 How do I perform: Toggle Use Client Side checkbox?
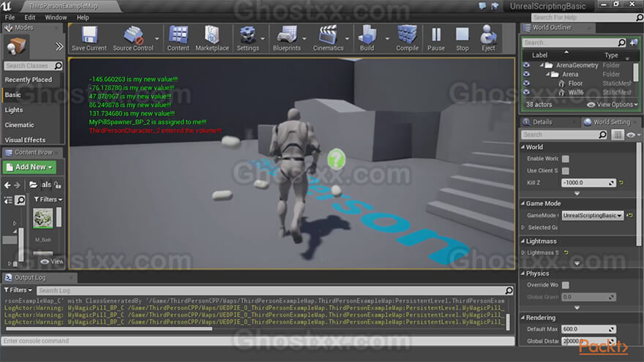[566, 170]
